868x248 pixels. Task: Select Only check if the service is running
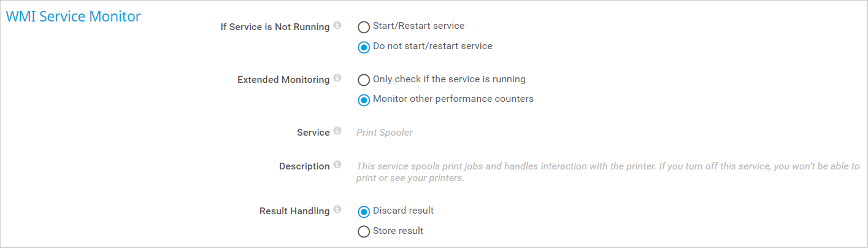364,80
